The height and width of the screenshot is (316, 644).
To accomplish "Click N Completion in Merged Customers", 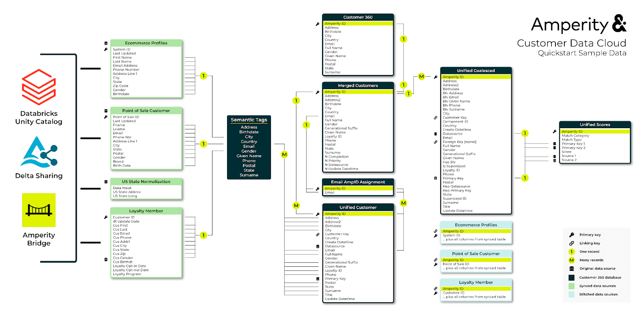I will pos(336,157).
